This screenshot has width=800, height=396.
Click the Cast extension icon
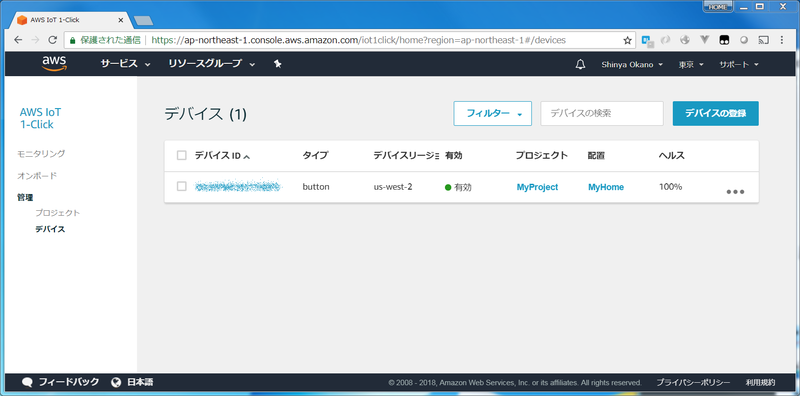[763, 40]
